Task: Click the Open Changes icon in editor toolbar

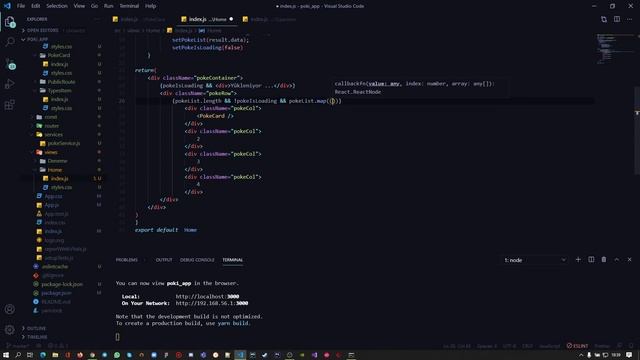Action: pos(604,19)
